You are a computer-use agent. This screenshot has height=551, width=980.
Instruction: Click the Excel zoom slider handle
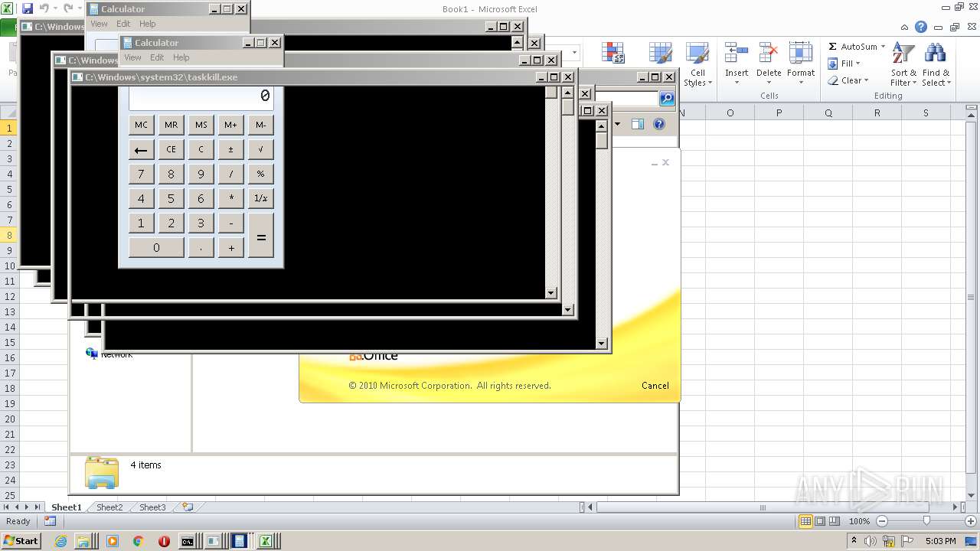(926, 521)
